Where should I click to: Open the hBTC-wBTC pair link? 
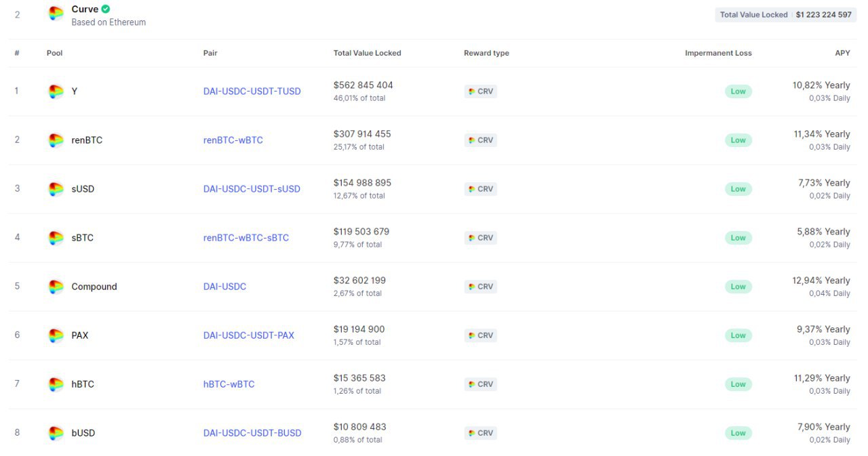229,384
